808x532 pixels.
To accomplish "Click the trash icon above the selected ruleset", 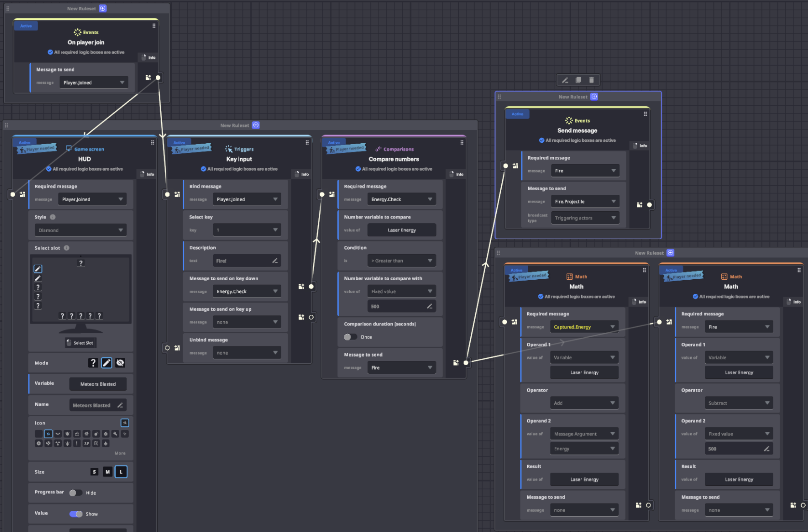I will pyautogui.click(x=591, y=80).
